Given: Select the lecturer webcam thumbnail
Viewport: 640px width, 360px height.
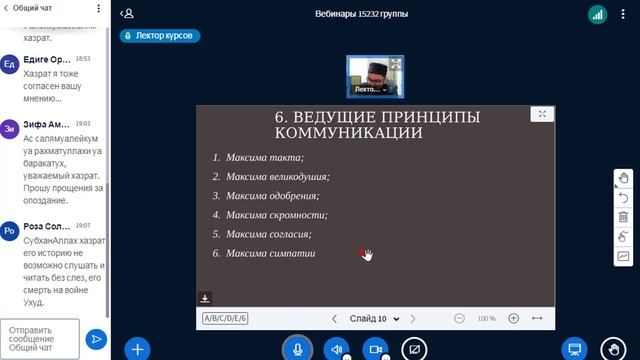Looking at the screenshot, I should click(x=375, y=77).
